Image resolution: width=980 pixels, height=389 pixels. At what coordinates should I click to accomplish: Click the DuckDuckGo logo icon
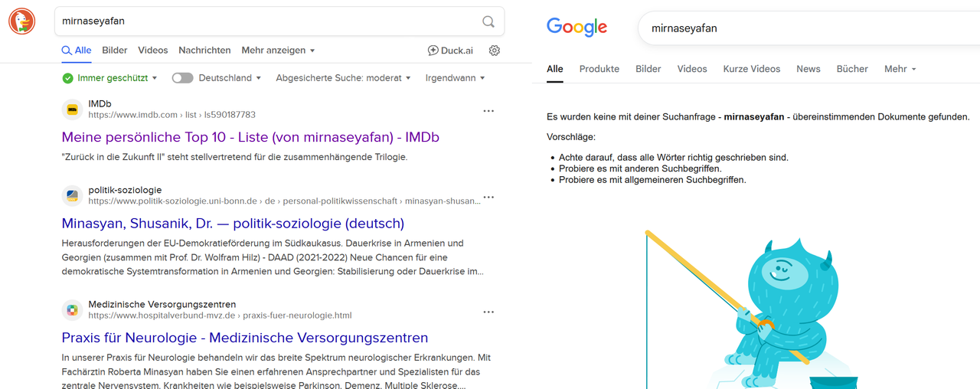pyautogui.click(x=21, y=21)
